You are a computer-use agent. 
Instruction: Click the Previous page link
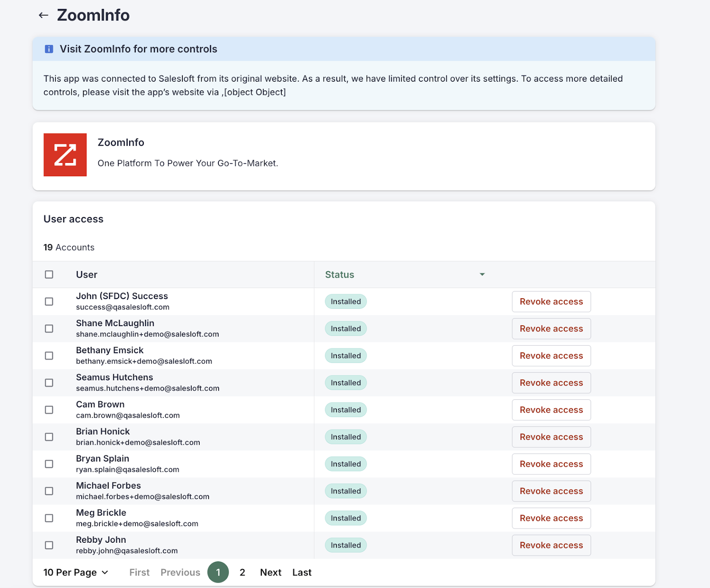point(180,572)
